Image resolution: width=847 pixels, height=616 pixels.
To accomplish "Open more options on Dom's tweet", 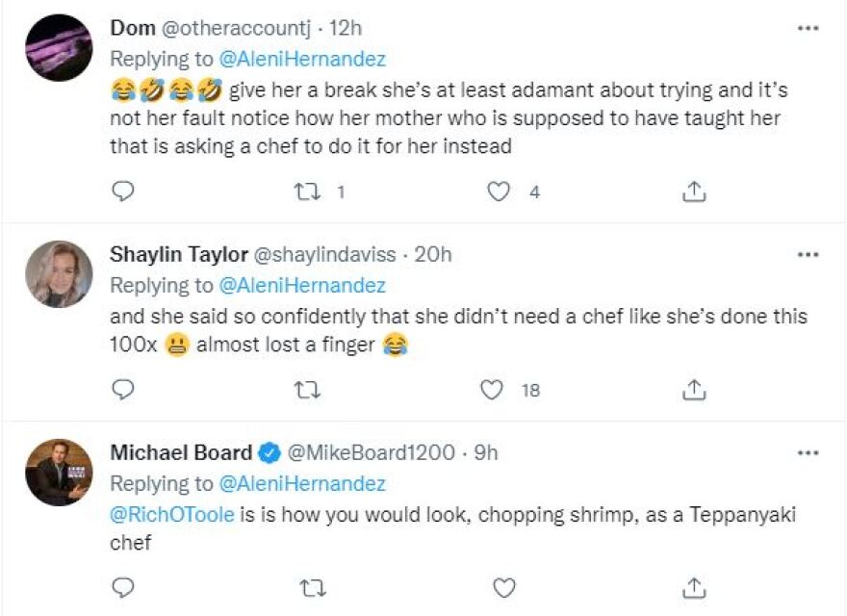I will (x=808, y=29).
